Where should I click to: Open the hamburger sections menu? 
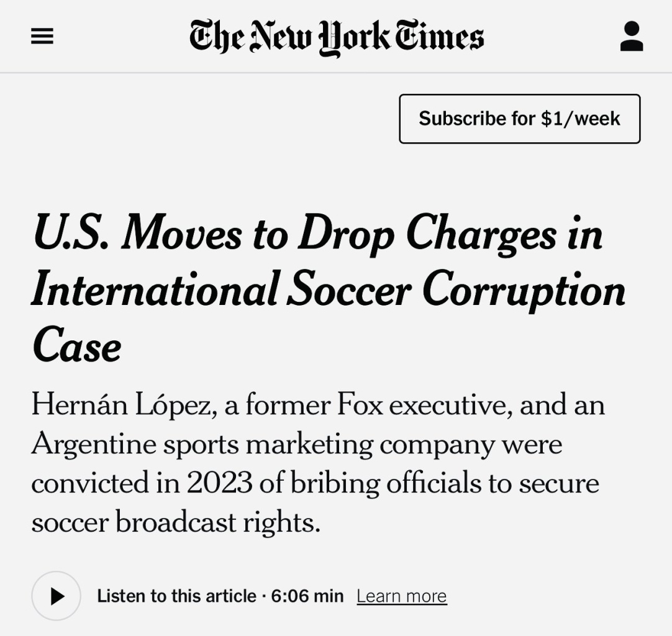pyautogui.click(x=42, y=36)
